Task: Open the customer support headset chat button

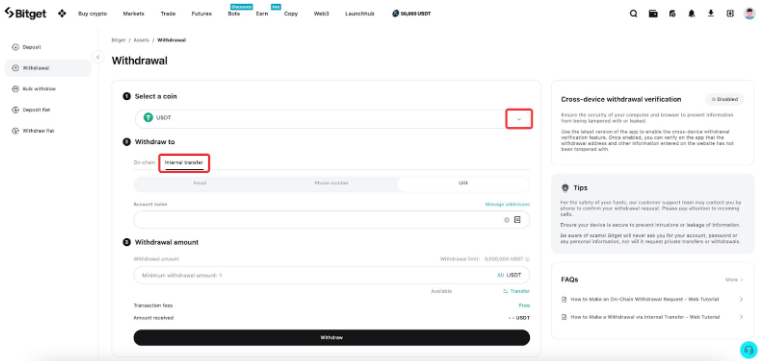Action: [748, 350]
